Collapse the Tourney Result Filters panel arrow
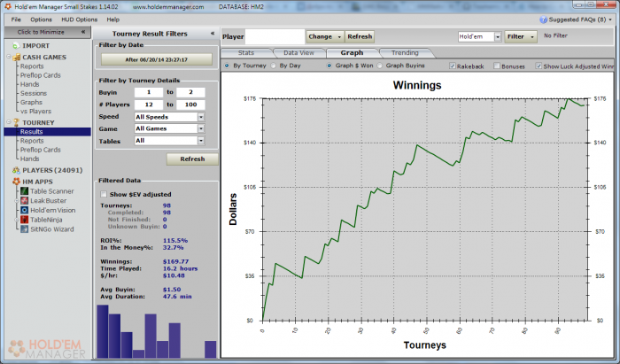The image size is (620, 364). point(213,34)
